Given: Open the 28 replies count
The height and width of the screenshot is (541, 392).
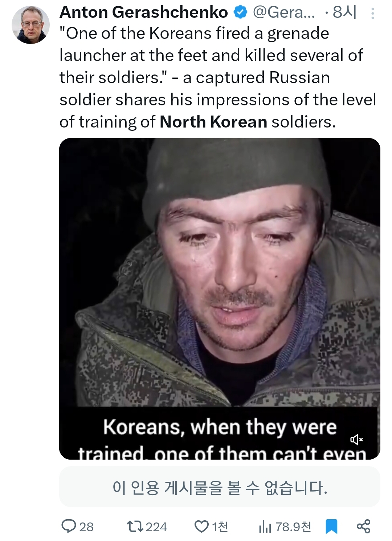Looking at the screenshot, I should pos(86,526).
